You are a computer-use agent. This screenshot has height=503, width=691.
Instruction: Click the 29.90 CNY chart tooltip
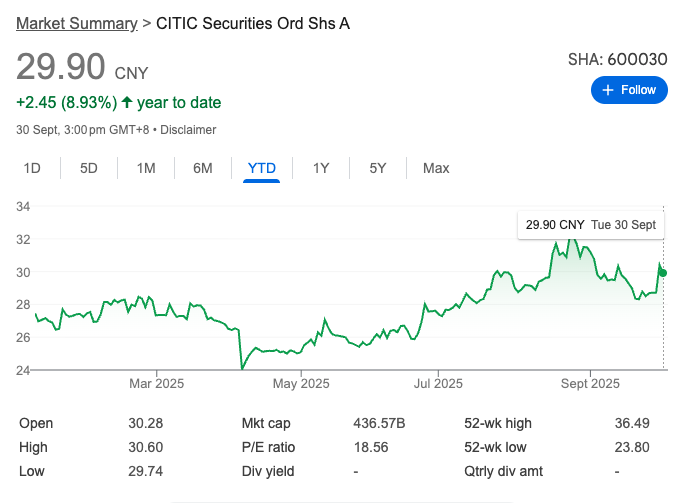point(591,225)
